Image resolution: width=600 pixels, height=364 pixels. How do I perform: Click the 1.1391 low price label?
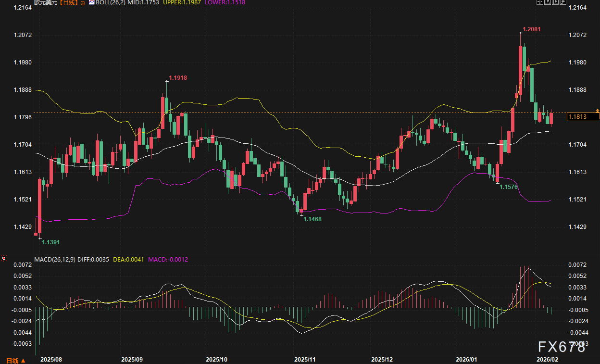coord(51,242)
